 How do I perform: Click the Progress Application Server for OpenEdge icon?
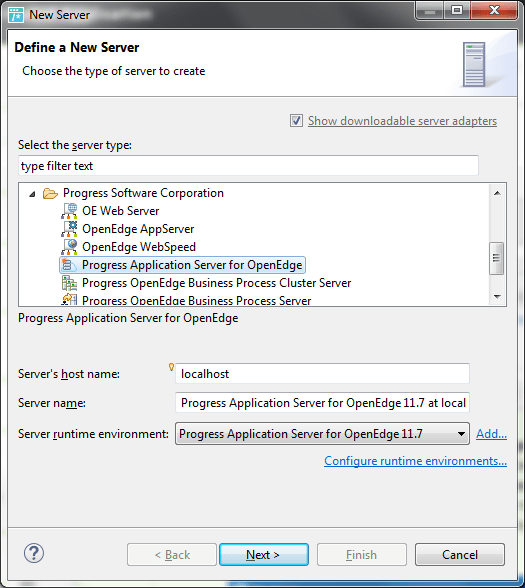[x=69, y=265]
